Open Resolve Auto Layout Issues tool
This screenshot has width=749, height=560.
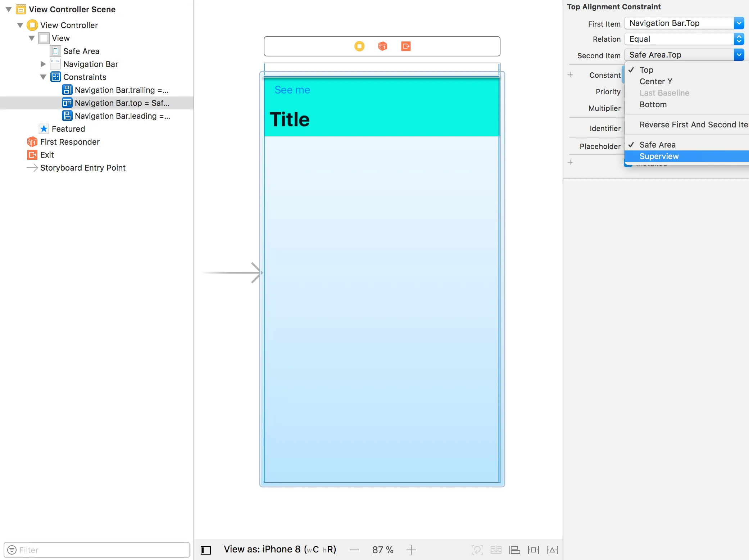[552, 550]
